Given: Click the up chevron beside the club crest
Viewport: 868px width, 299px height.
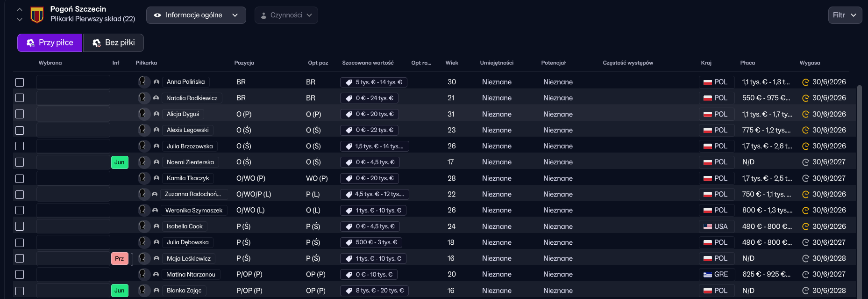Looking at the screenshot, I should (20, 9).
